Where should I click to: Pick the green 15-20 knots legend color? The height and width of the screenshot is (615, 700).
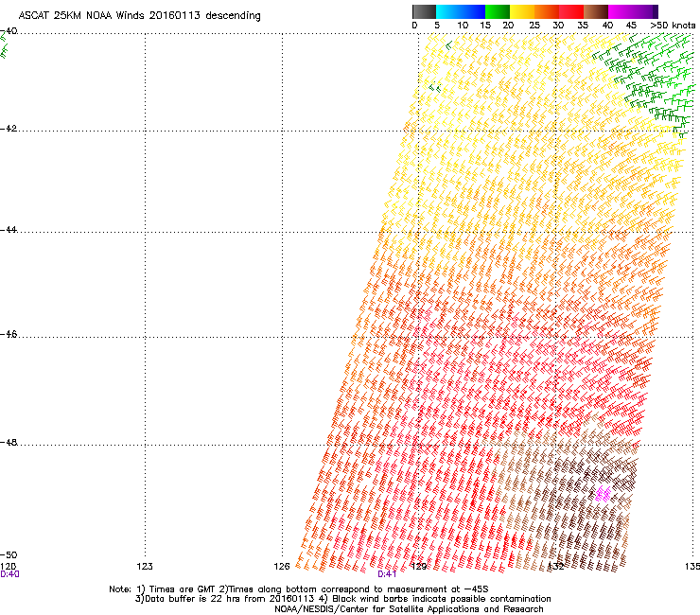coord(498,11)
